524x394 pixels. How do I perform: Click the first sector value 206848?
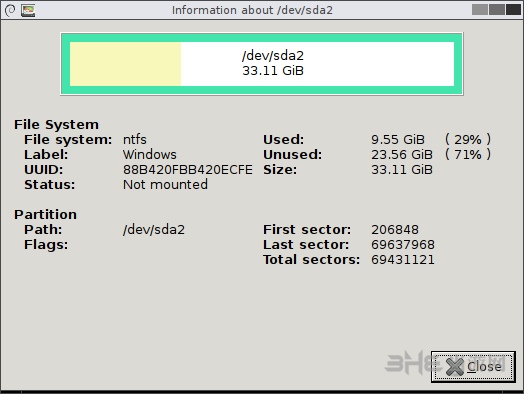[395, 230]
